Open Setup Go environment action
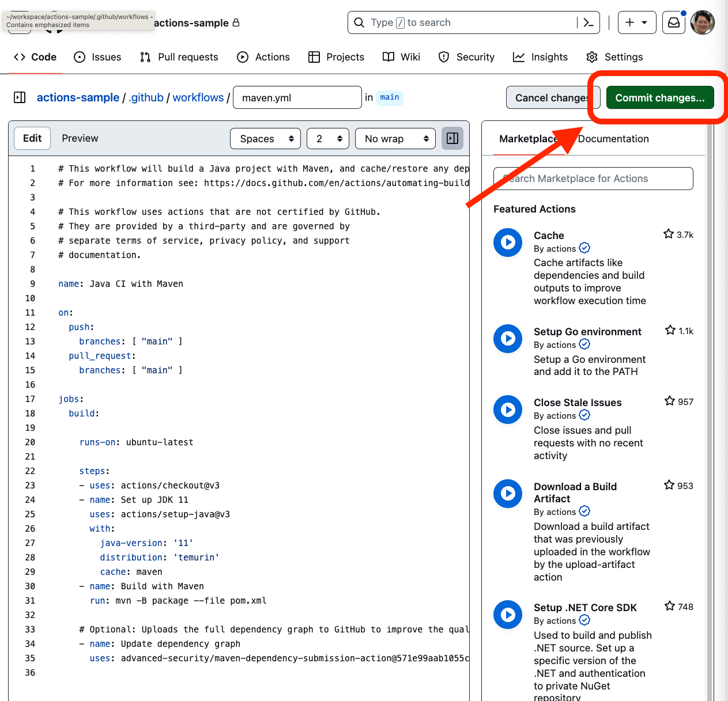The height and width of the screenshot is (701, 728). click(587, 332)
